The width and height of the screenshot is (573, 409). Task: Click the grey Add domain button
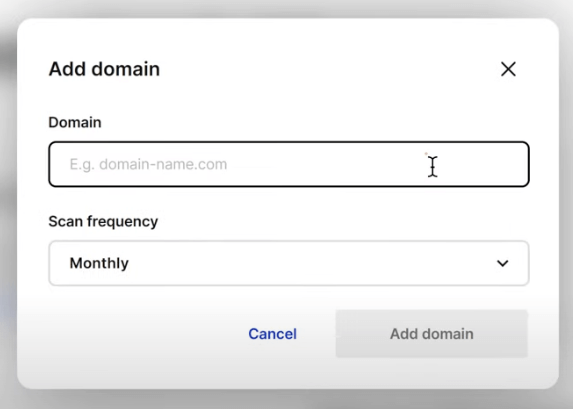[432, 333]
